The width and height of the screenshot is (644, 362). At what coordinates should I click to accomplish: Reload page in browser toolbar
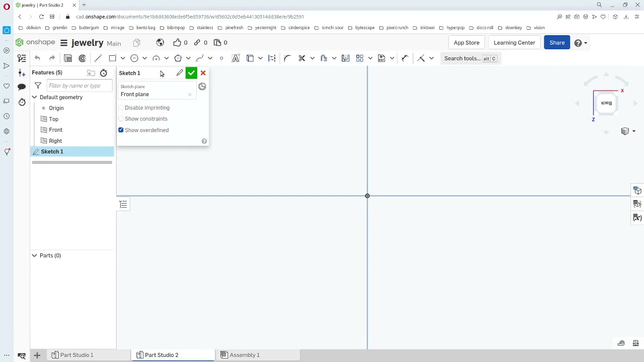[x=41, y=17]
